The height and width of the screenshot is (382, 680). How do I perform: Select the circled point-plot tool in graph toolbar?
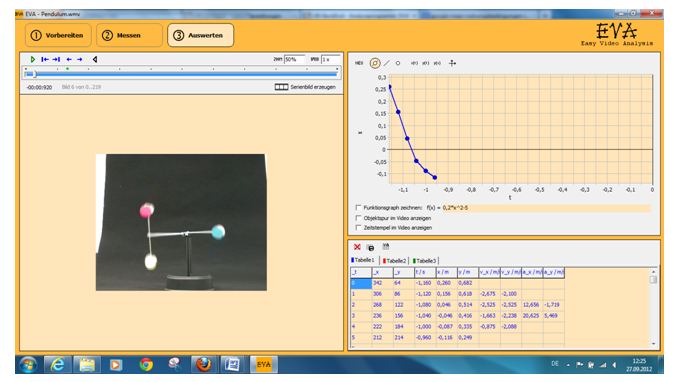click(375, 63)
